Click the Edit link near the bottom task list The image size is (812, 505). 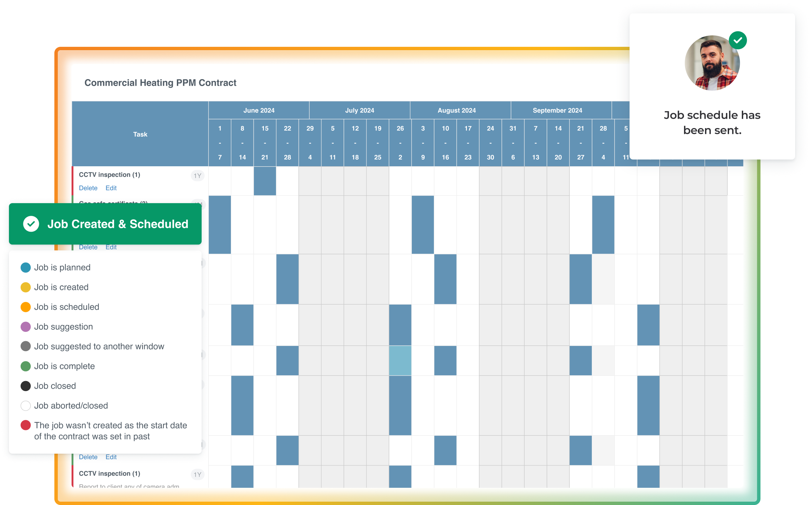(111, 457)
